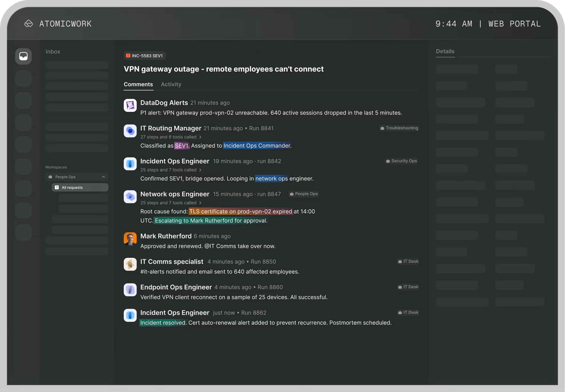Image resolution: width=565 pixels, height=392 pixels.
Task: Click the highlighted 'SEV1.' classification text
Action: click(182, 146)
